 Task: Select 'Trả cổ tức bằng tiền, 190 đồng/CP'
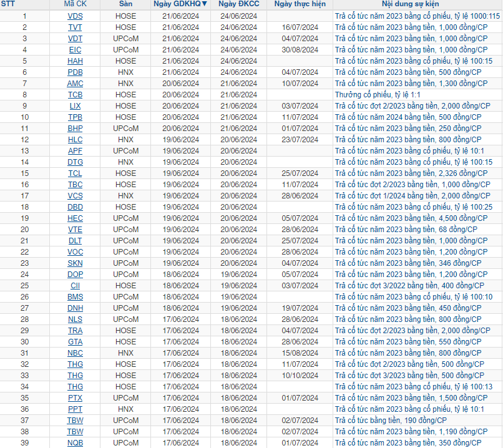(391, 420)
